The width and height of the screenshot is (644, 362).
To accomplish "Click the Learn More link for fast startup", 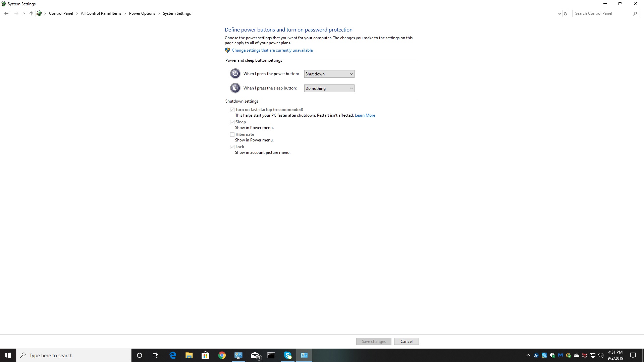I will tap(365, 115).
